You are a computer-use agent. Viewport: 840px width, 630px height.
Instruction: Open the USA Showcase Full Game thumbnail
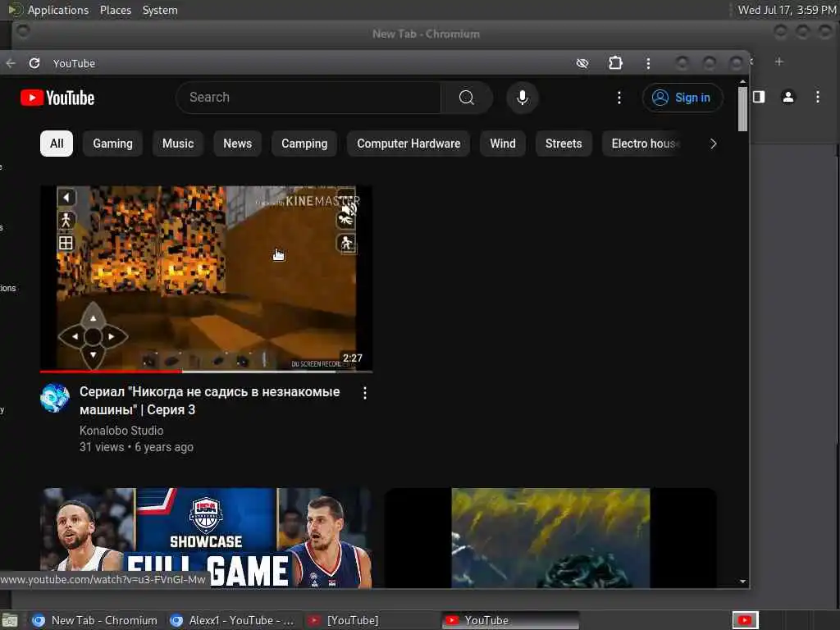click(x=206, y=538)
